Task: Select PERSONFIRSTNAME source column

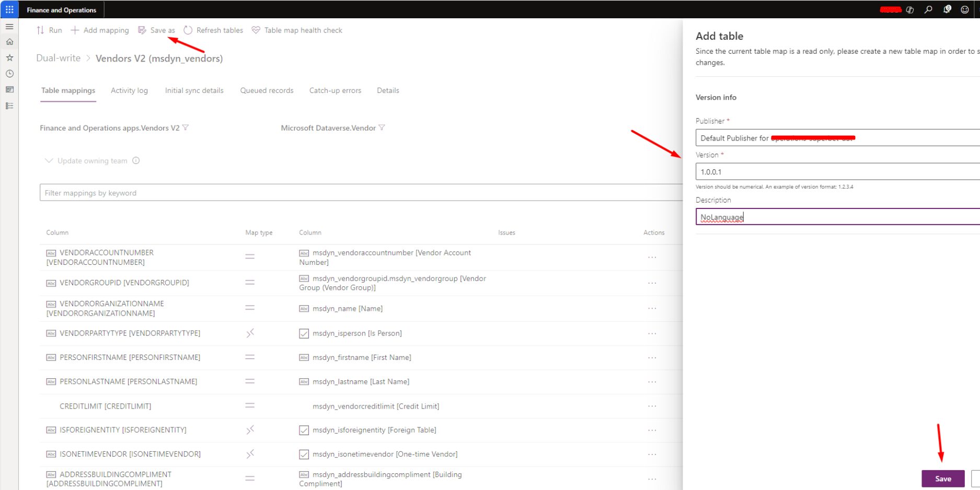Action: pyautogui.click(x=130, y=357)
